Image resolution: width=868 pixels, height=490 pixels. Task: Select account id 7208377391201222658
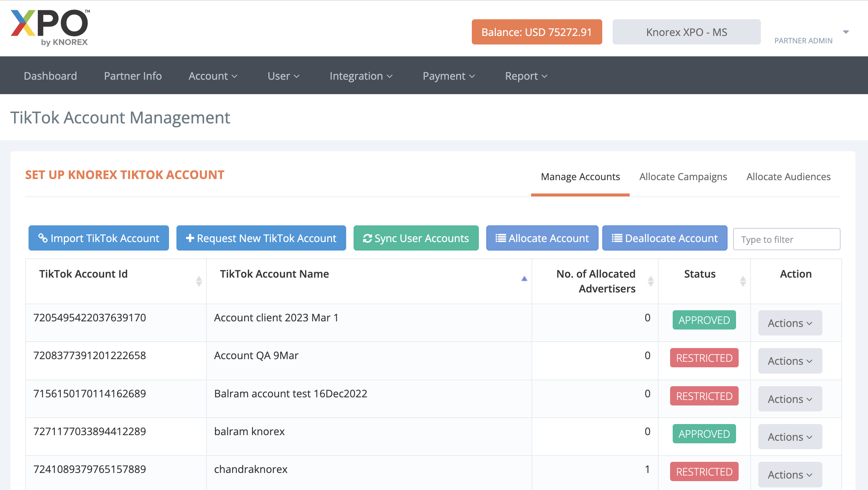(x=90, y=355)
